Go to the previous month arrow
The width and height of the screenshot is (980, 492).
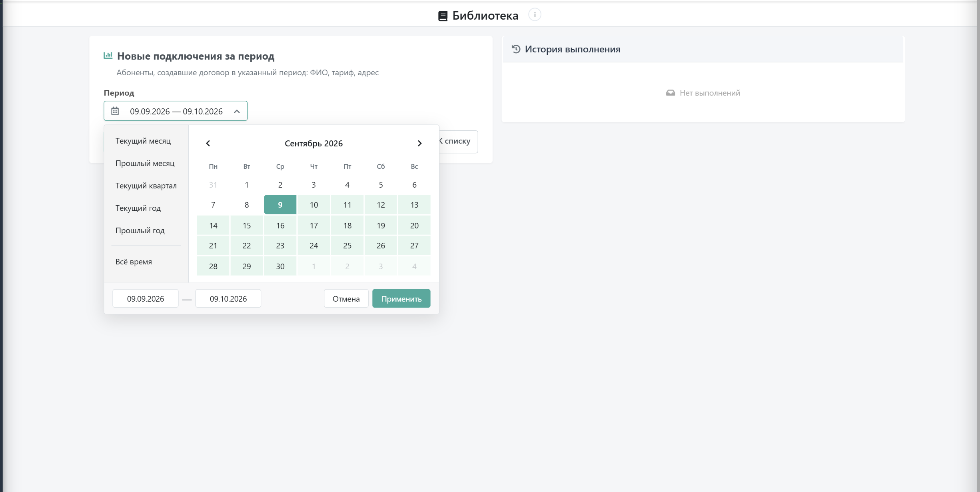208,143
